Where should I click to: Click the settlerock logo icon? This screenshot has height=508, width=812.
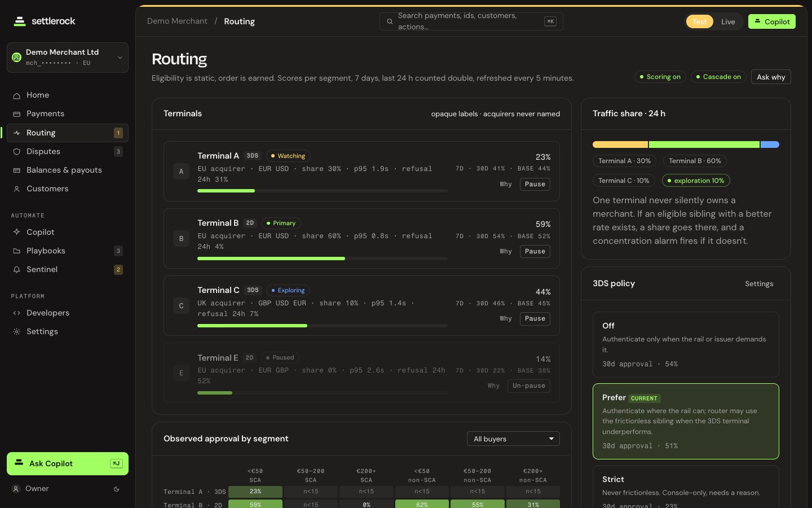[20, 21]
